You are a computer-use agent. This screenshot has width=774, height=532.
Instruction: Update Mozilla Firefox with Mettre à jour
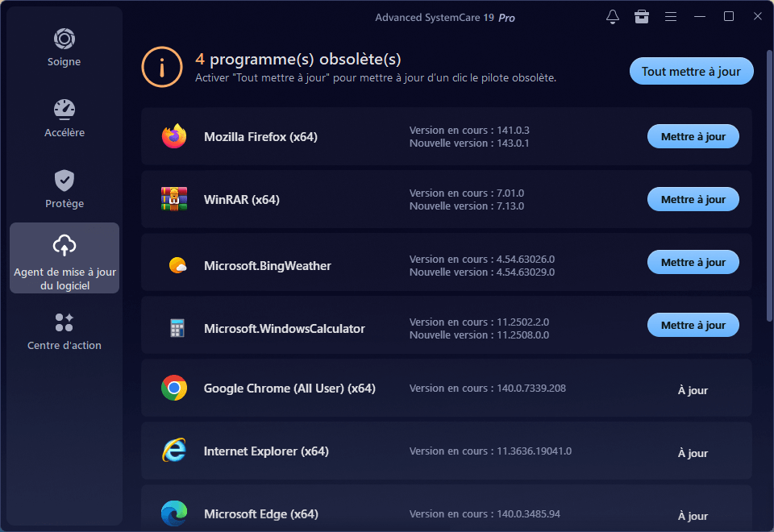point(693,137)
